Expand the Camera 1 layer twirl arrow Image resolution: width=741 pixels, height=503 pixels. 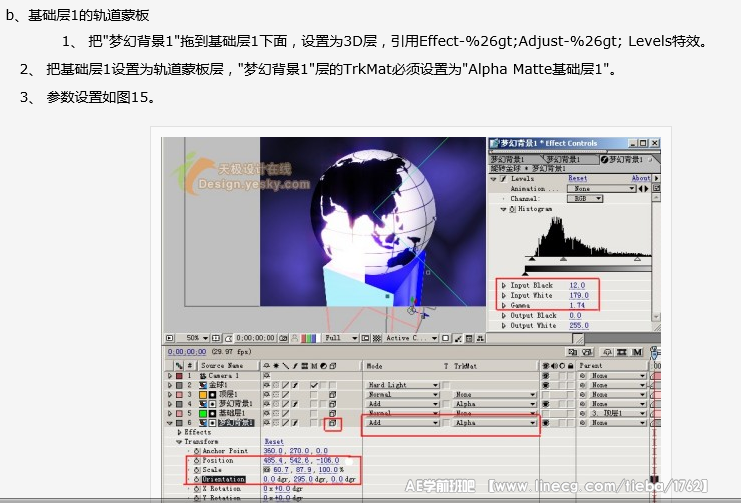(x=170, y=375)
